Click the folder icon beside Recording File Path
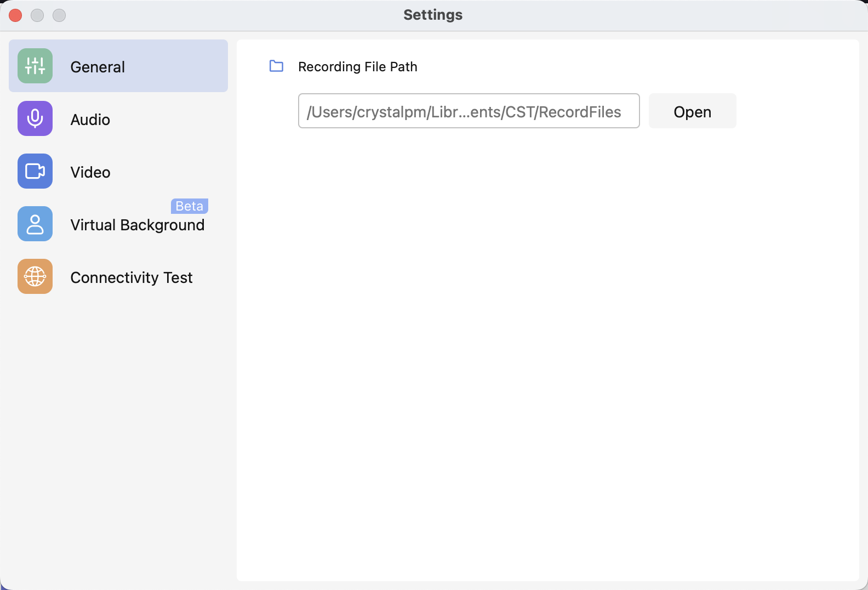The width and height of the screenshot is (868, 590). 277,66
